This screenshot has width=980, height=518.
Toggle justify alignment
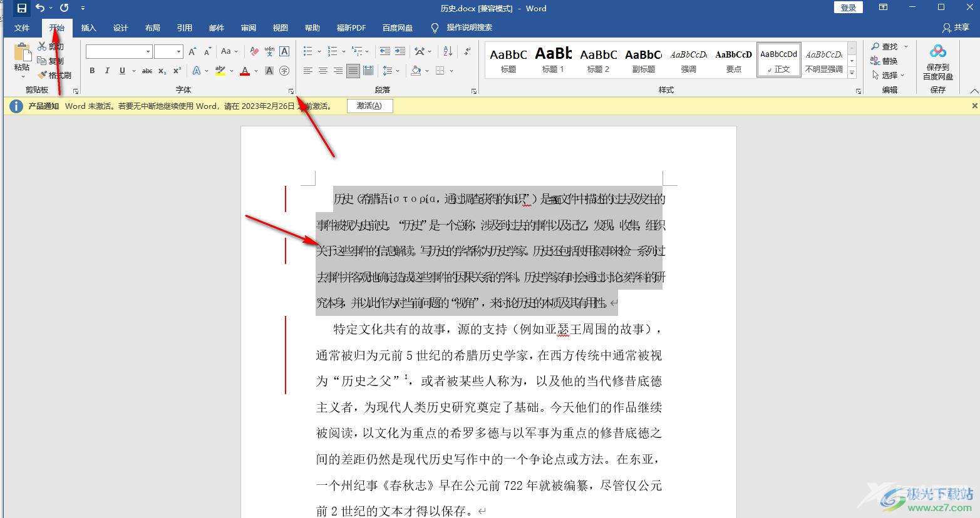click(353, 71)
